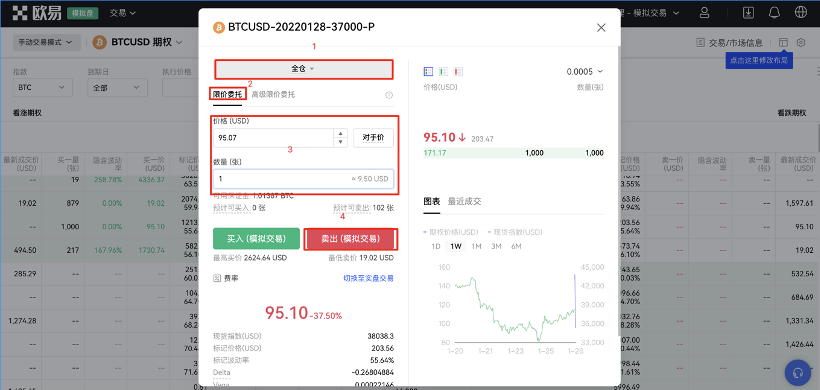Switch to the 高级限价委托 tab

(x=274, y=95)
